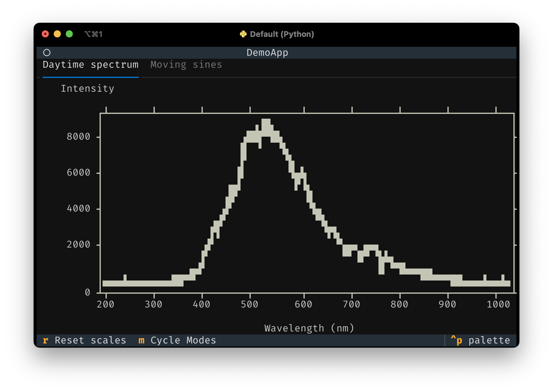The height and width of the screenshot is (392, 553).
Task: Click the Wavelength (nm) axis label
Action: (309, 328)
